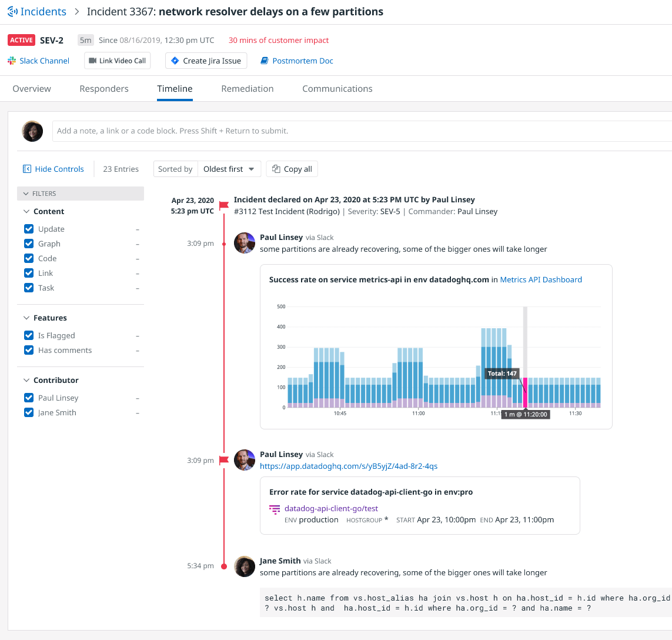Switch to the Remediation tab
This screenshot has height=640, width=672.
coord(247,88)
